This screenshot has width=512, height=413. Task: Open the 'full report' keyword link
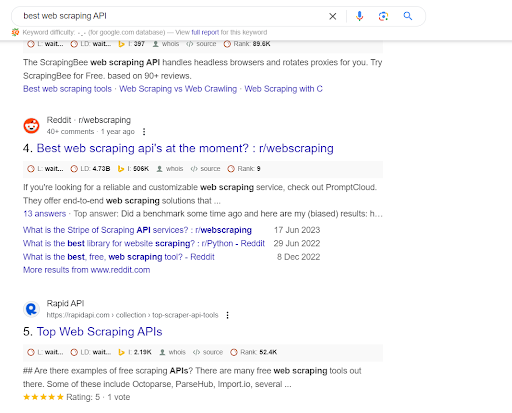point(205,32)
